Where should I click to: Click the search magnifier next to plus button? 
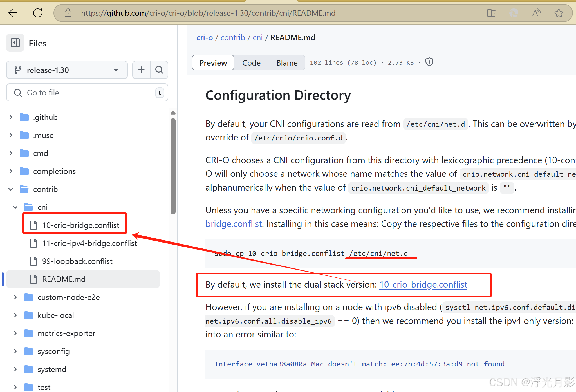159,70
